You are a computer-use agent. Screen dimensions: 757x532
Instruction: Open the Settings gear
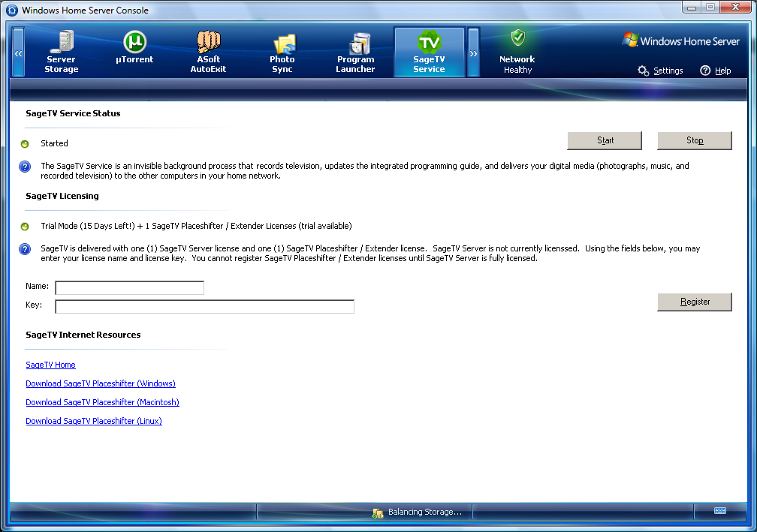click(x=660, y=71)
